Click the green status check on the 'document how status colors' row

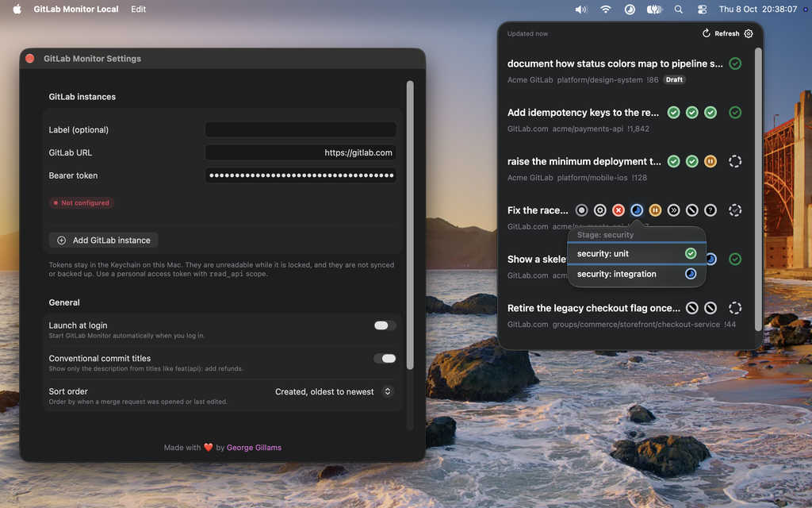[x=735, y=63]
